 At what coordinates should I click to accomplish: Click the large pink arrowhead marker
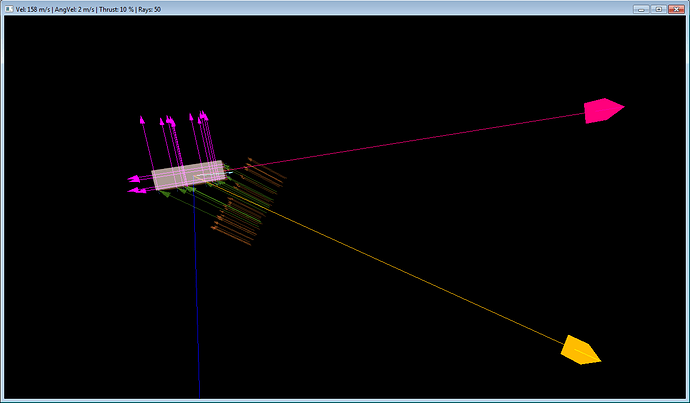click(x=603, y=111)
